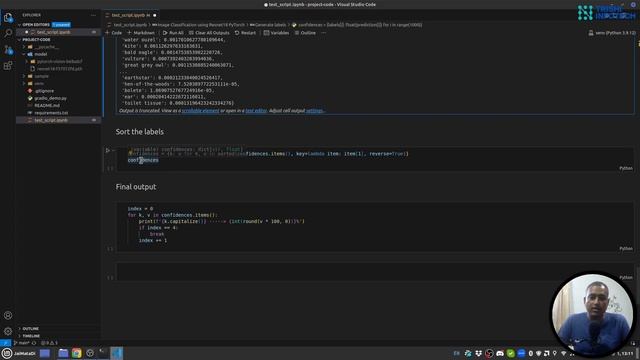Open Chrome from the taskbar
This screenshot has width=640, height=360.
(76, 353)
